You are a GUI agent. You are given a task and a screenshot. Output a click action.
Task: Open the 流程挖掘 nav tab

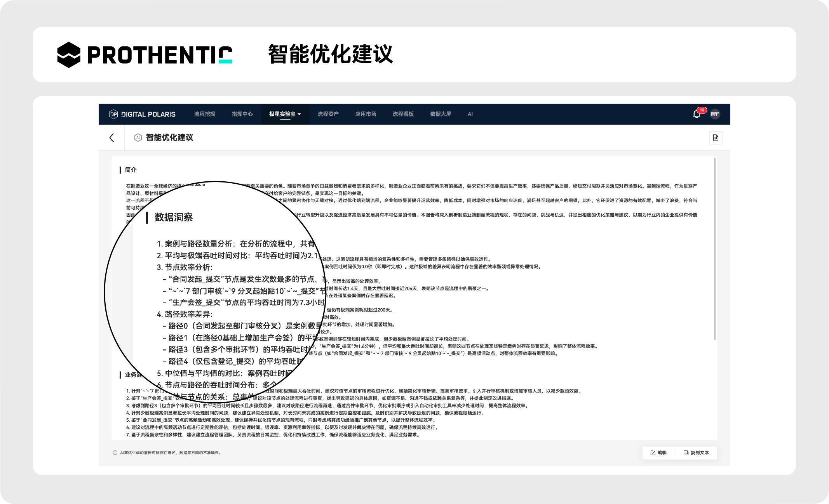pos(205,114)
